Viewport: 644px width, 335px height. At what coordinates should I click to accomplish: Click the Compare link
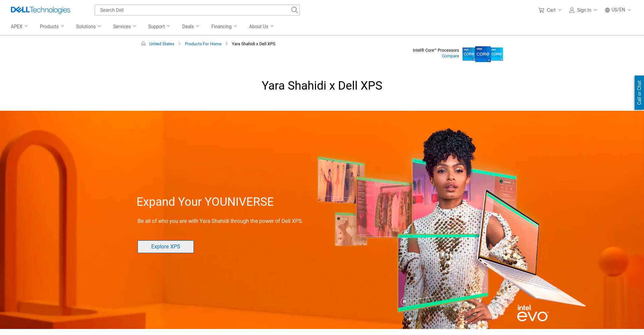(450, 56)
